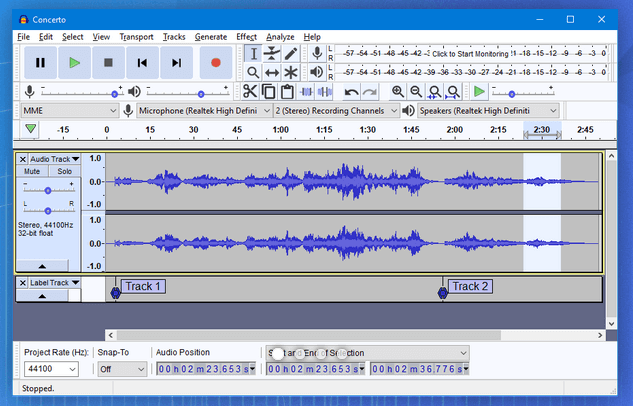This screenshot has width=633, height=406.
Task: Open the Audio Track name dropdown menu
Action: click(54, 159)
